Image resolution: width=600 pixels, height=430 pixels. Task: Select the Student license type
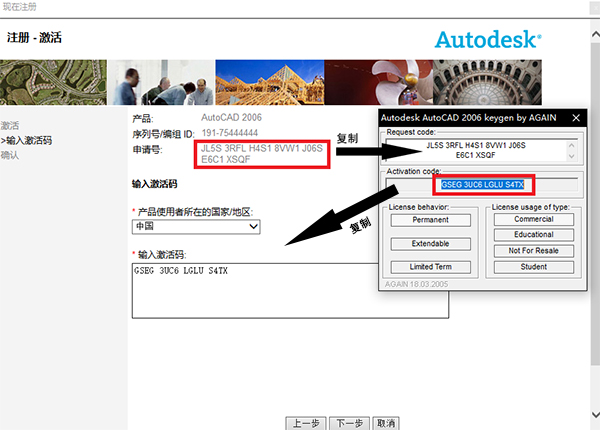coord(534,267)
